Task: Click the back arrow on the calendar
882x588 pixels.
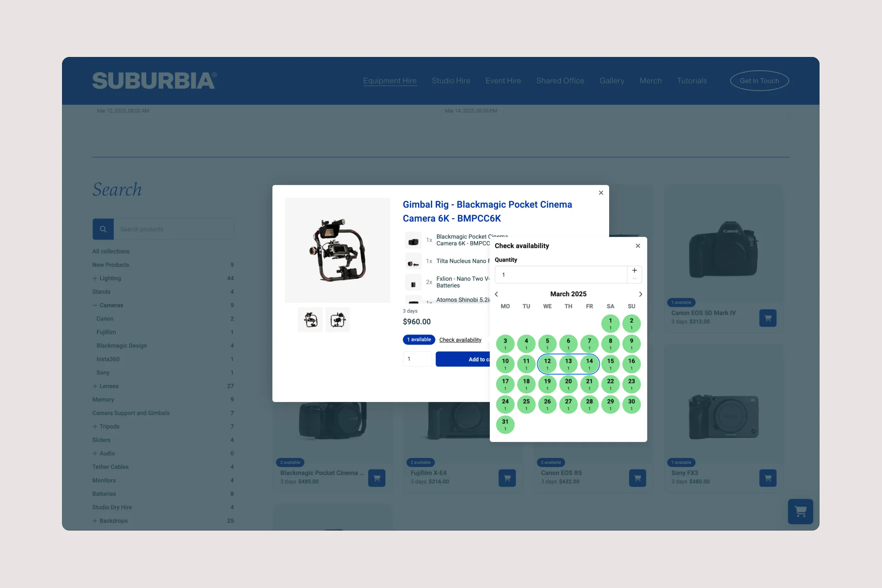Action: tap(497, 294)
